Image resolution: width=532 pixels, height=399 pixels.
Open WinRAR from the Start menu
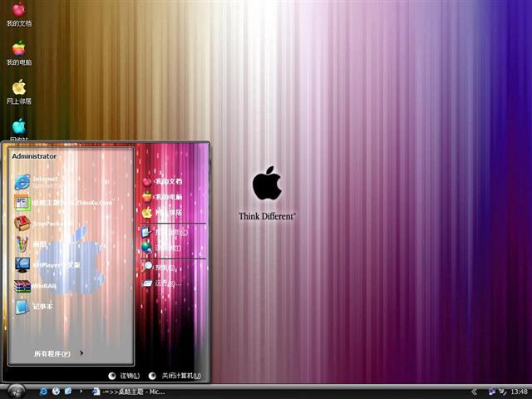35,286
